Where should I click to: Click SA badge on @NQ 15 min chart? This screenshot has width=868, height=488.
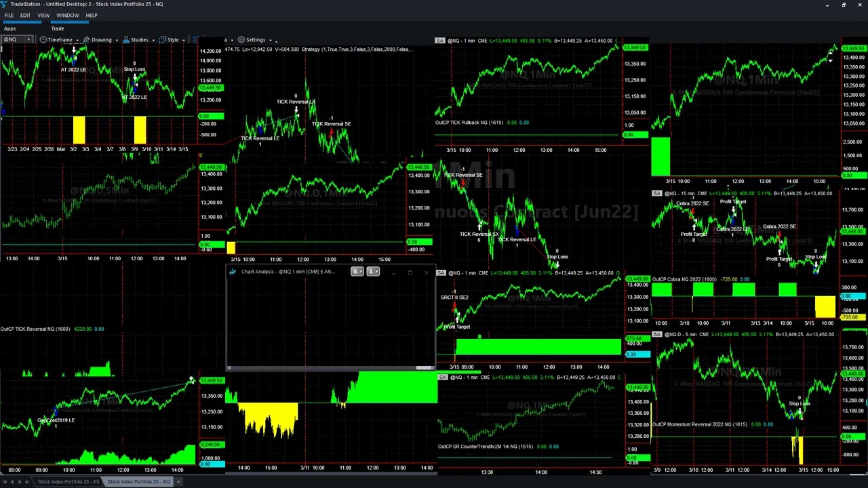pos(657,194)
